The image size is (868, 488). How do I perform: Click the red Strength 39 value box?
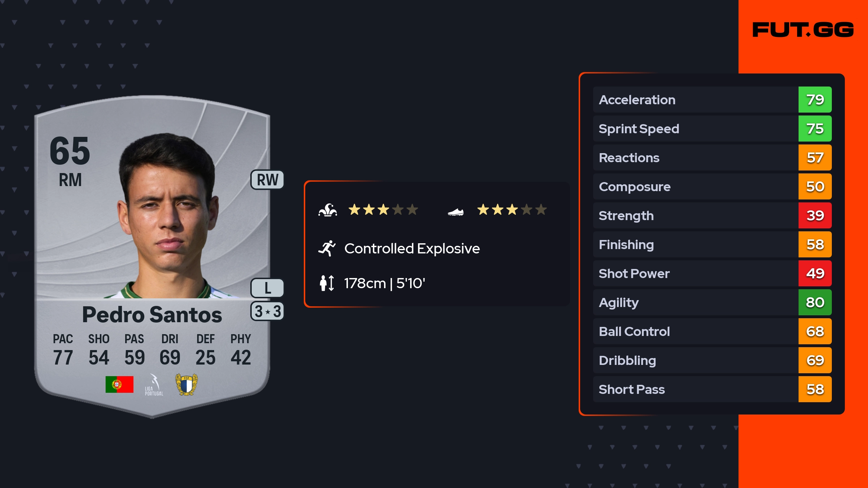tap(815, 215)
